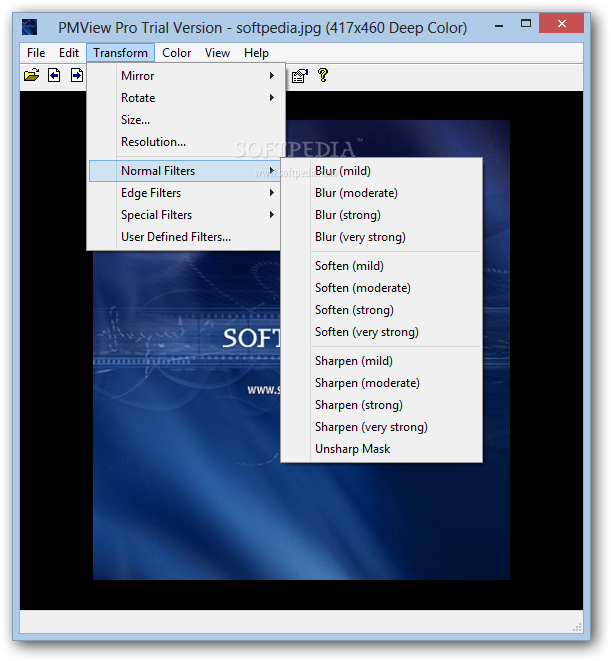The image size is (611, 661).
Task: Apply the Sharpen (mild) filter
Action: (x=382, y=361)
